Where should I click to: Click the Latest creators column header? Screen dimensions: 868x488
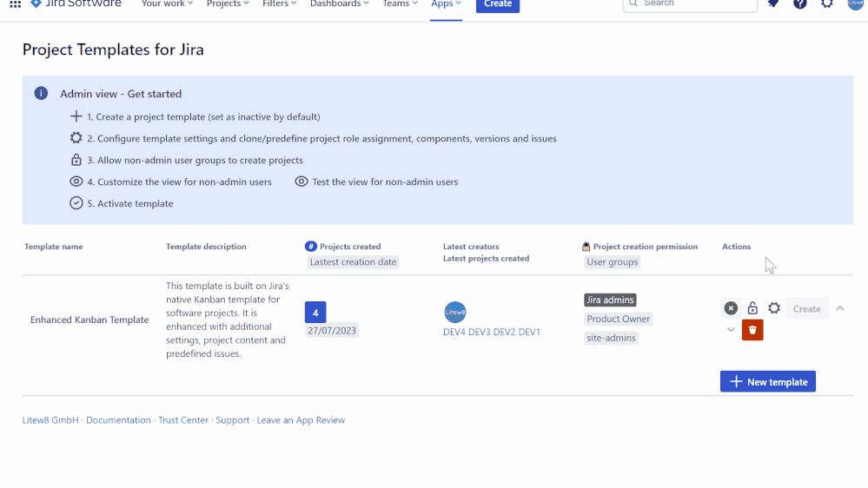pos(471,247)
